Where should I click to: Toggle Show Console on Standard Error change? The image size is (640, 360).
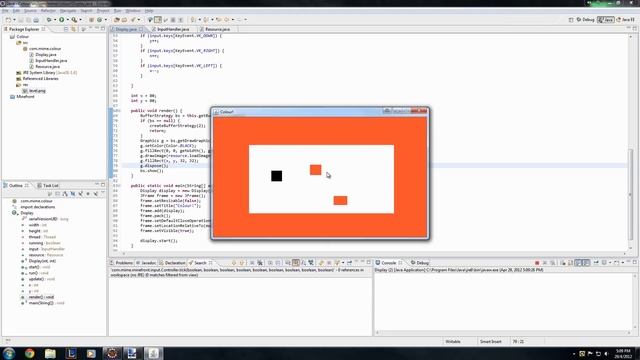[x=586, y=263]
